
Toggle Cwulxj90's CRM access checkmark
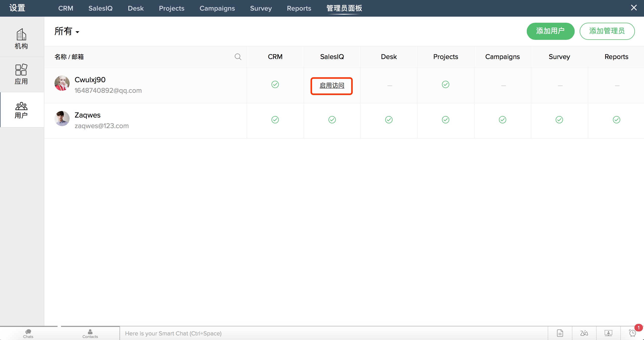[x=275, y=84]
